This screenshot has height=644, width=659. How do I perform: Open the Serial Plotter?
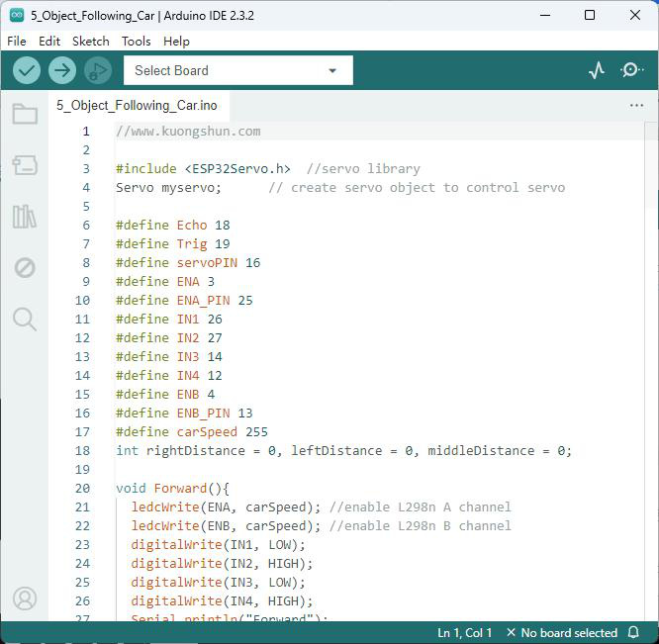597,70
